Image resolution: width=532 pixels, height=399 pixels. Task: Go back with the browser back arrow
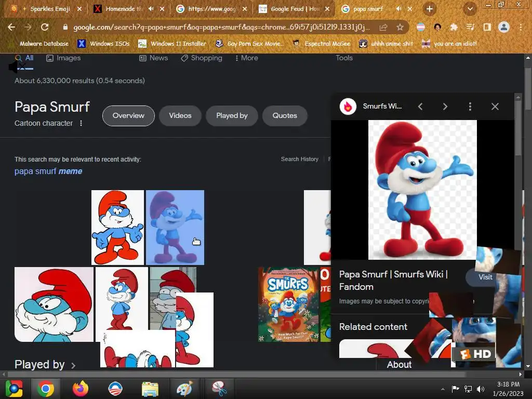point(11,27)
